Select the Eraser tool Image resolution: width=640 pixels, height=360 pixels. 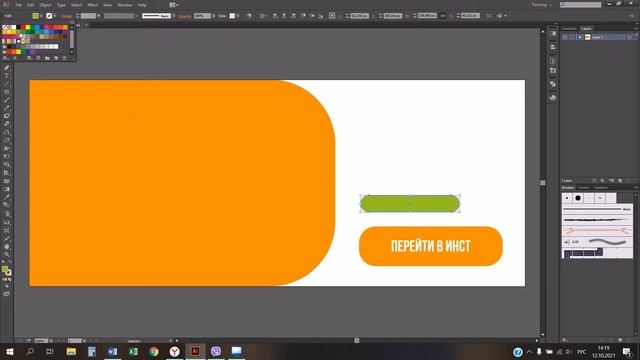click(x=7, y=124)
